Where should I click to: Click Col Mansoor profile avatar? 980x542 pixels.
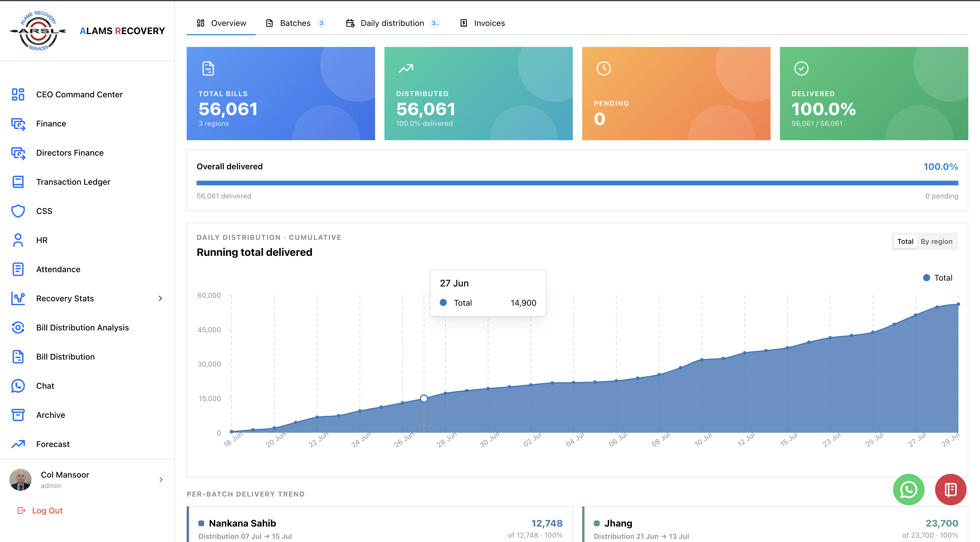pos(20,480)
